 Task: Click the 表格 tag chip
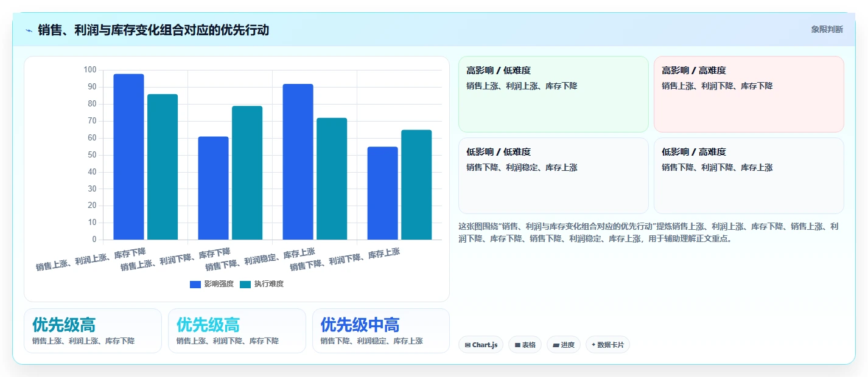click(525, 345)
